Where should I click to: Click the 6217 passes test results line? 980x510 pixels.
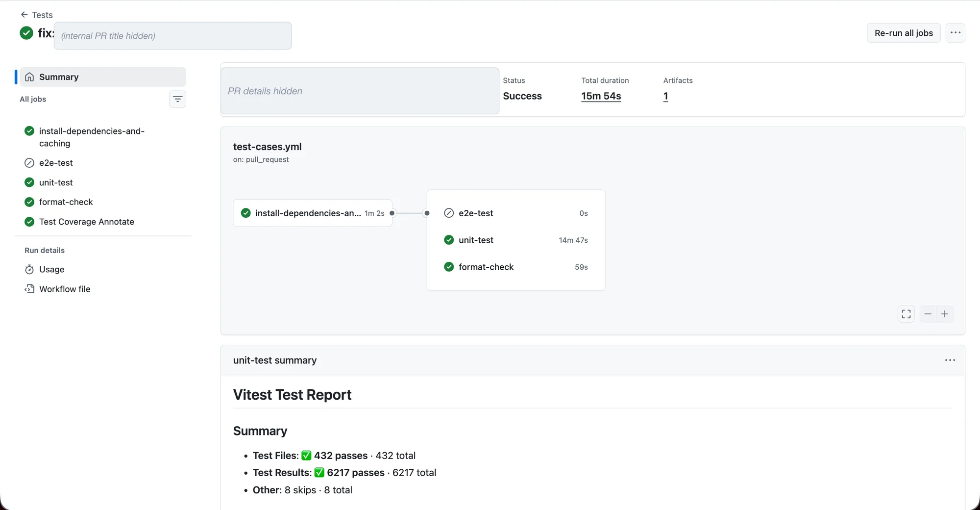[344, 473]
